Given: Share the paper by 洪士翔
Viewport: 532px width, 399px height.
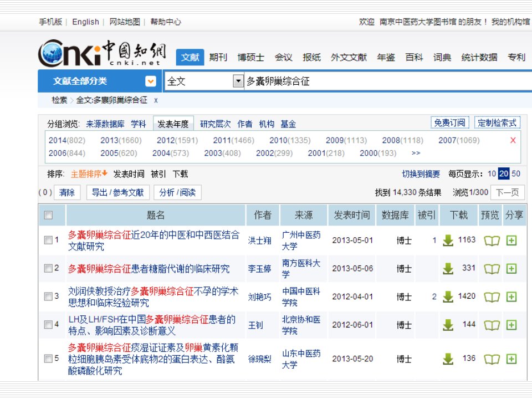Looking at the screenshot, I should pos(511,241).
